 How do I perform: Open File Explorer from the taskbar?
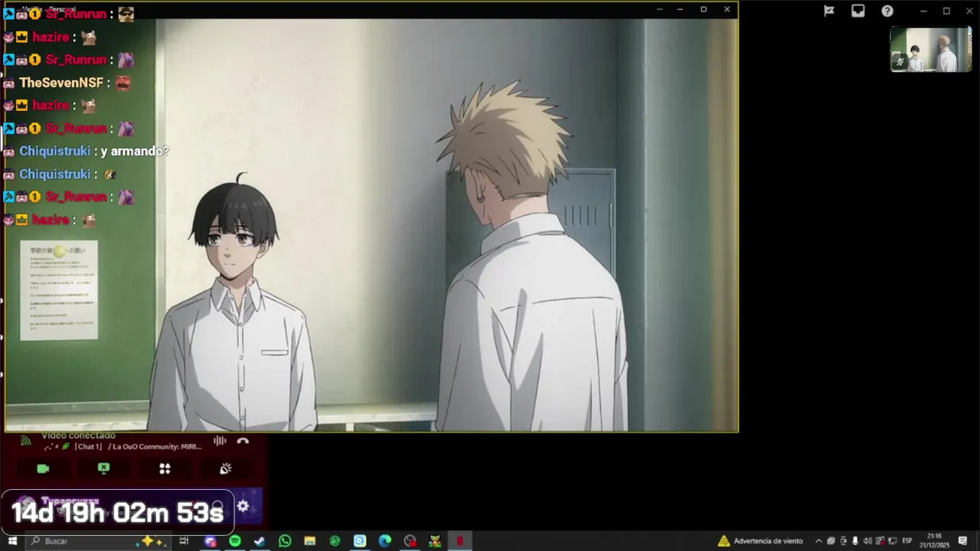[309, 541]
